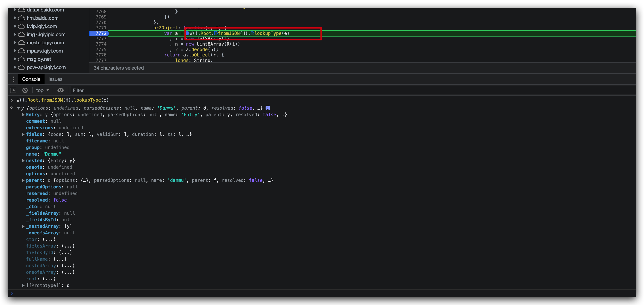
Task: Expand the Entry property of the object
Action: (x=23, y=115)
